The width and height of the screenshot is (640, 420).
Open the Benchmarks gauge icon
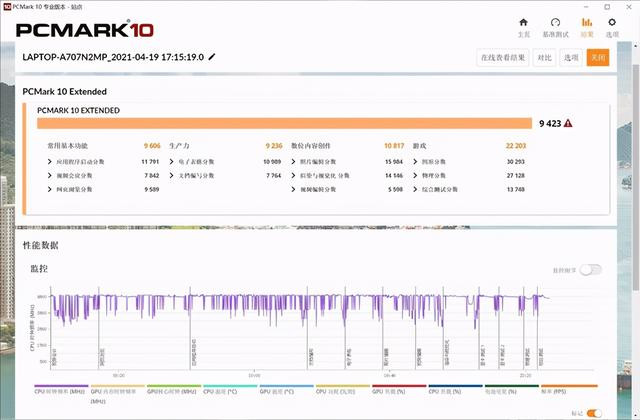[555, 22]
